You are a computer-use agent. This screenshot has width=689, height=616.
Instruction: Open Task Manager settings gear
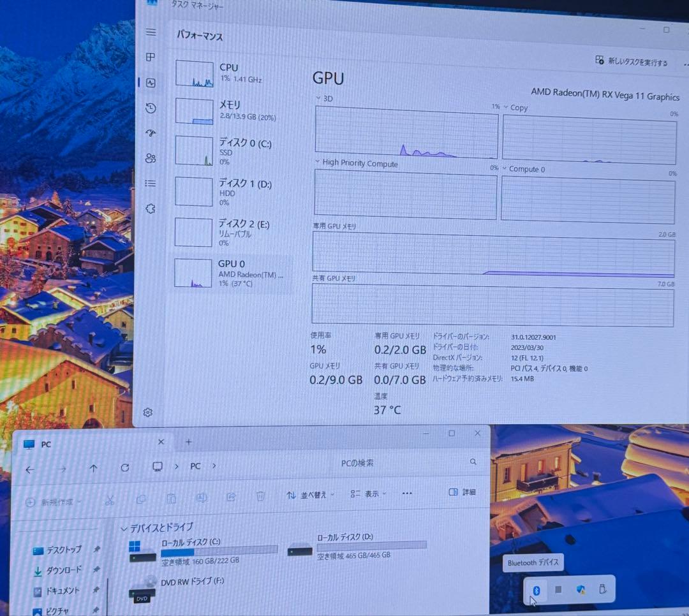click(148, 413)
